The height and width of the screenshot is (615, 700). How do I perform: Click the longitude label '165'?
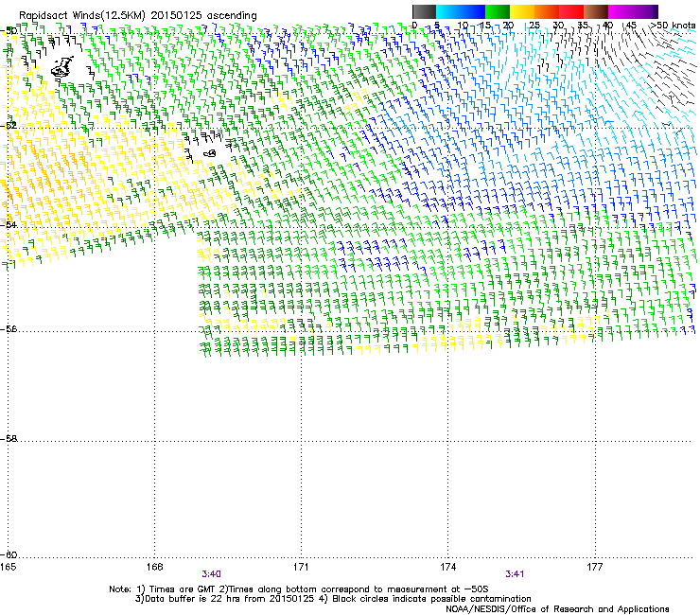[x=8, y=567]
